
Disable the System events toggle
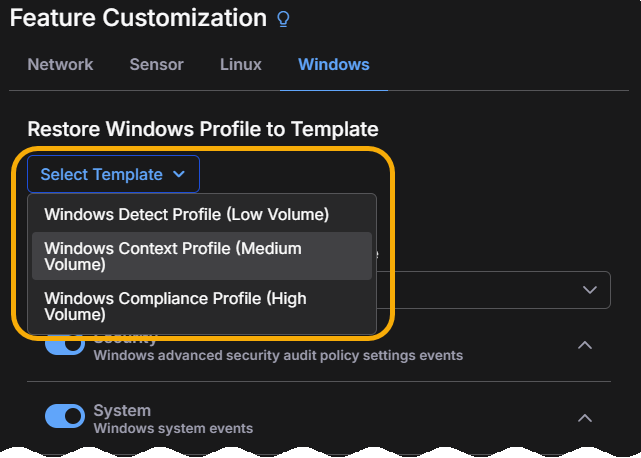65,417
